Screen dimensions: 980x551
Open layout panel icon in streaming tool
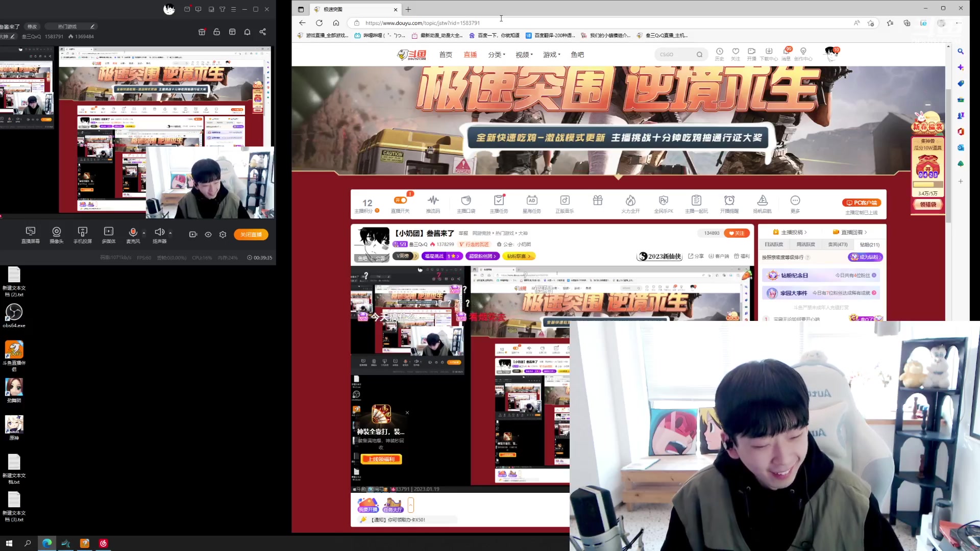[x=232, y=32]
